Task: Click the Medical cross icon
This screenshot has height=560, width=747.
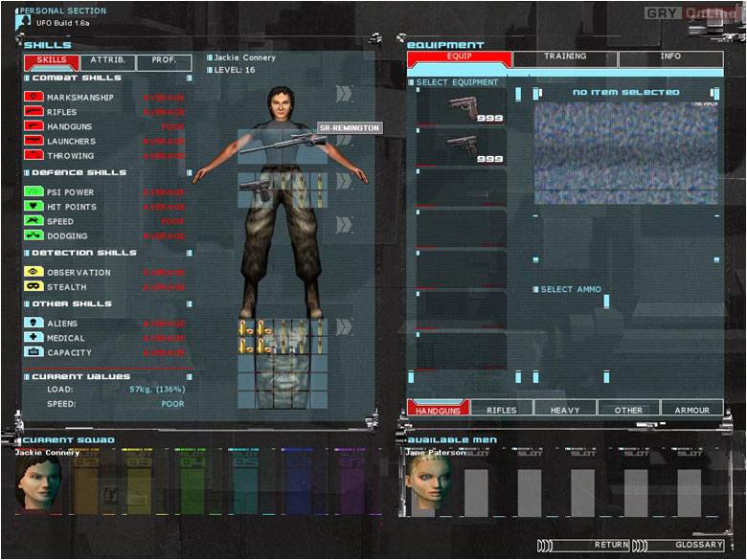Action: click(x=34, y=338)
